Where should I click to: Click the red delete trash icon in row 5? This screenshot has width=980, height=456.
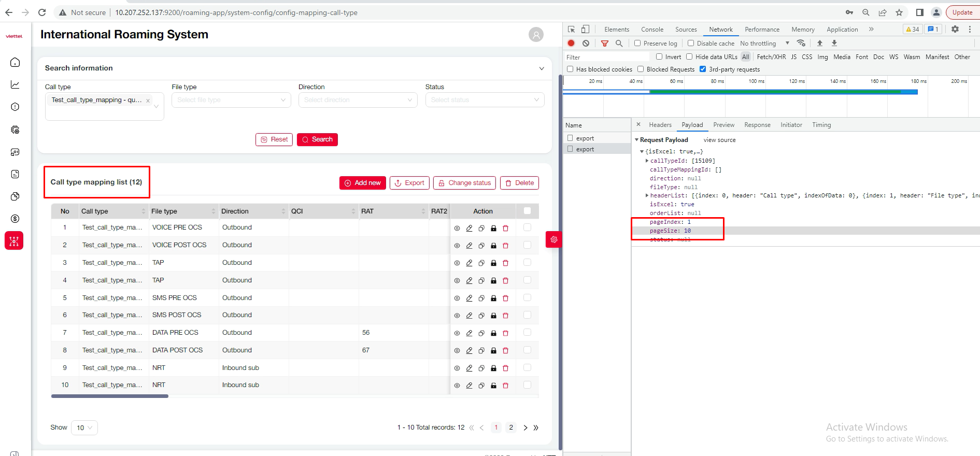[x=506, y=298]
